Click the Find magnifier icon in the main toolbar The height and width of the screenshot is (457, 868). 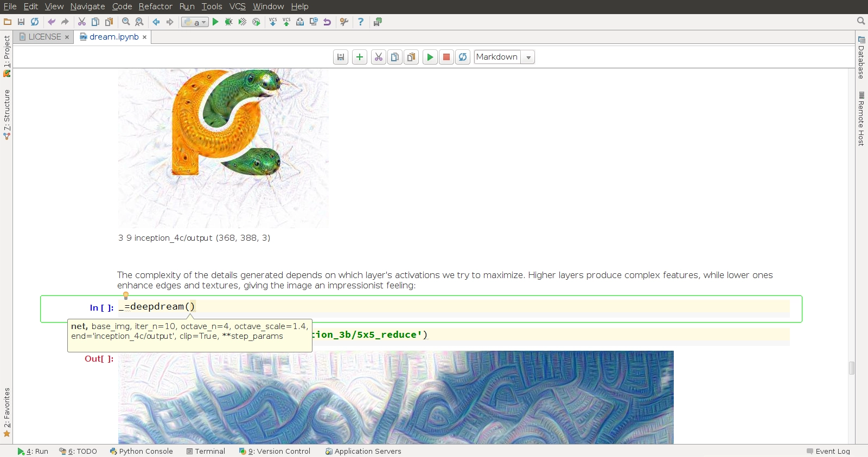[126, 22]
